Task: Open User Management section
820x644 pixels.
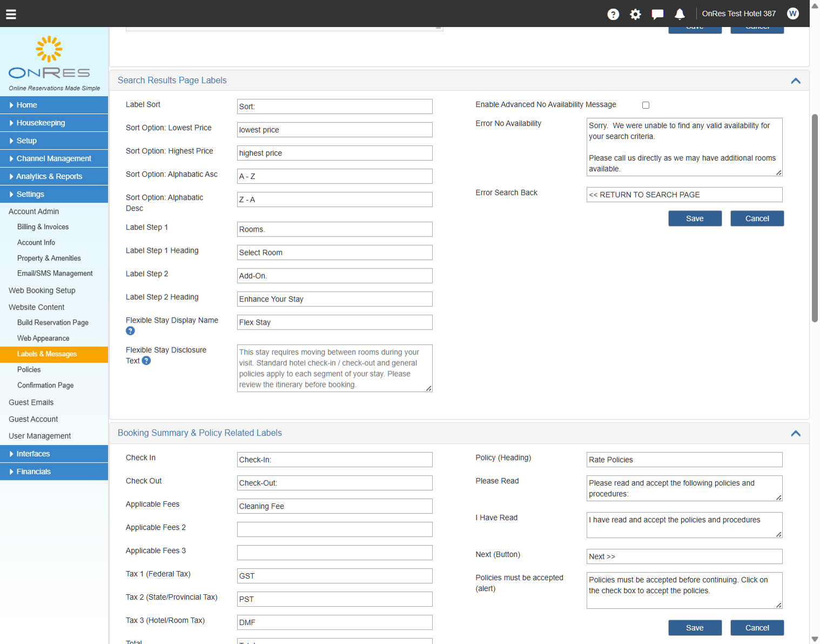Action: click(40, 436)
